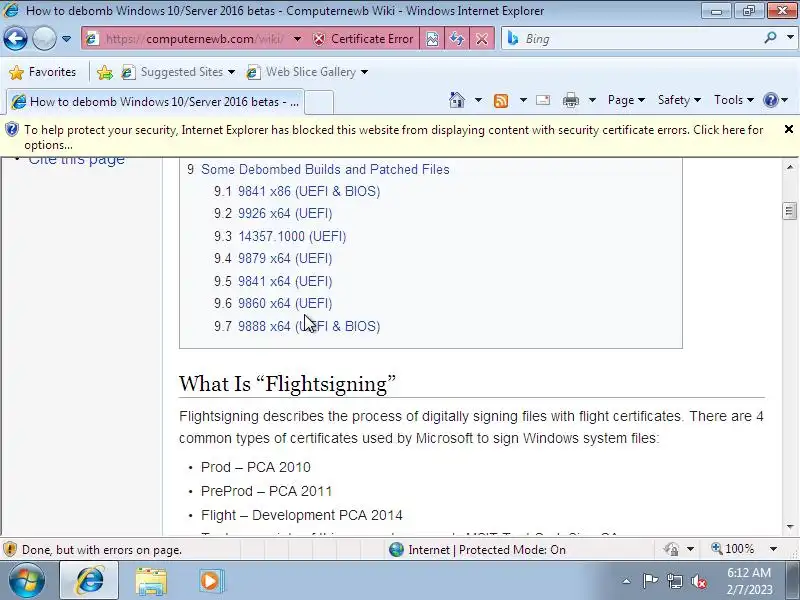Click the What Is Flightsigning heading
Viewport: 800px width, 600px height.
coord(287,384)
